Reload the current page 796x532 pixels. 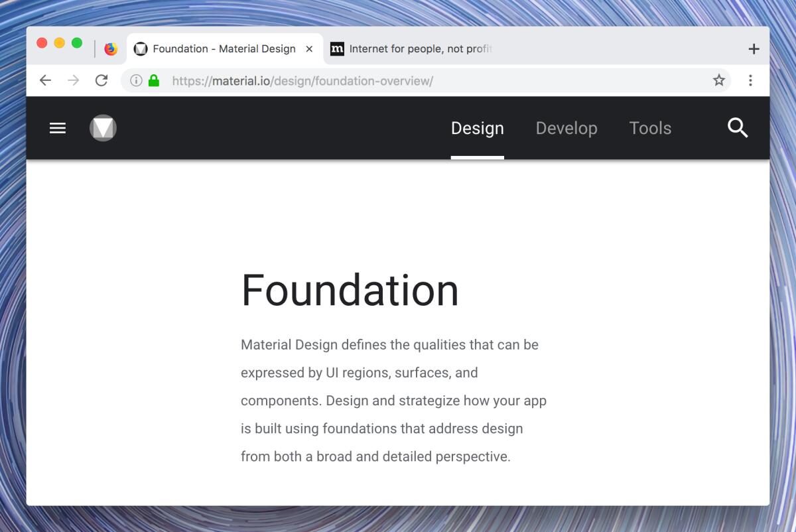(101, 80)
